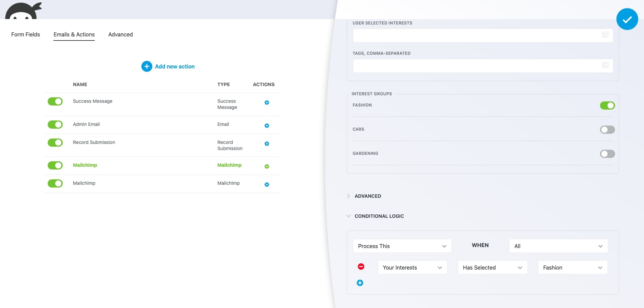Screen dimensions: 644x308
Task: Switch to the Form Fields tab
Action: point(26,34)
